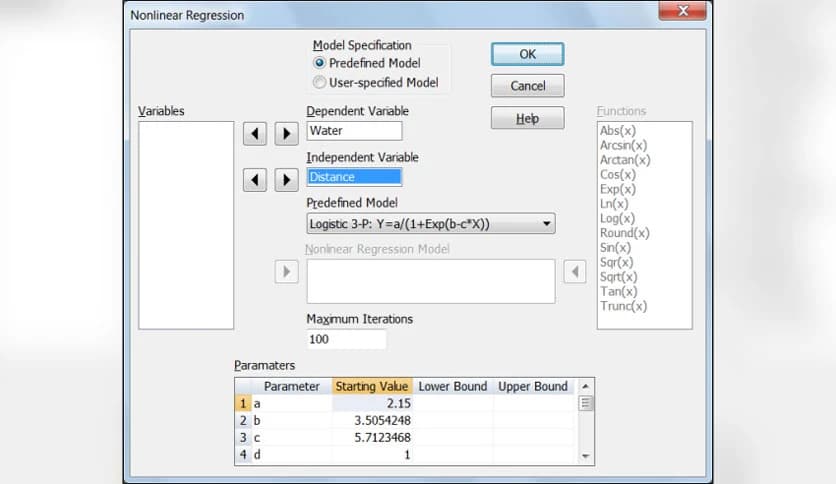Cancel the dialog

[527, 86]
